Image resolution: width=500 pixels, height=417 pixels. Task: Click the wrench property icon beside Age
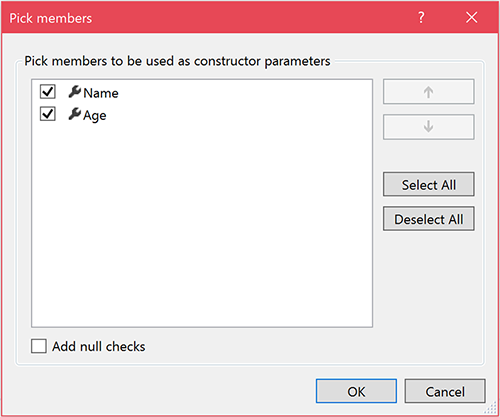click(75, 114)
